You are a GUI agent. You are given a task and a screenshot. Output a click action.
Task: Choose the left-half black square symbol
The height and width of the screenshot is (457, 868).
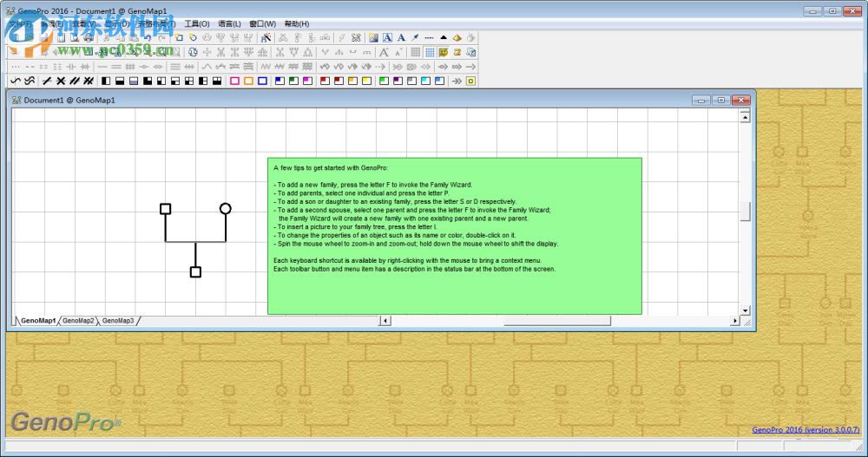(x=106, y=81)
